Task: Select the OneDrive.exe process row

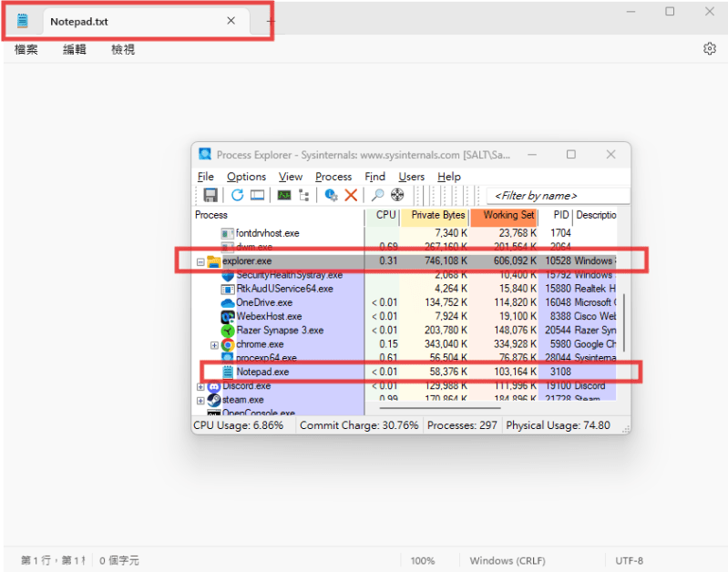Action: (x=405, y=302)
